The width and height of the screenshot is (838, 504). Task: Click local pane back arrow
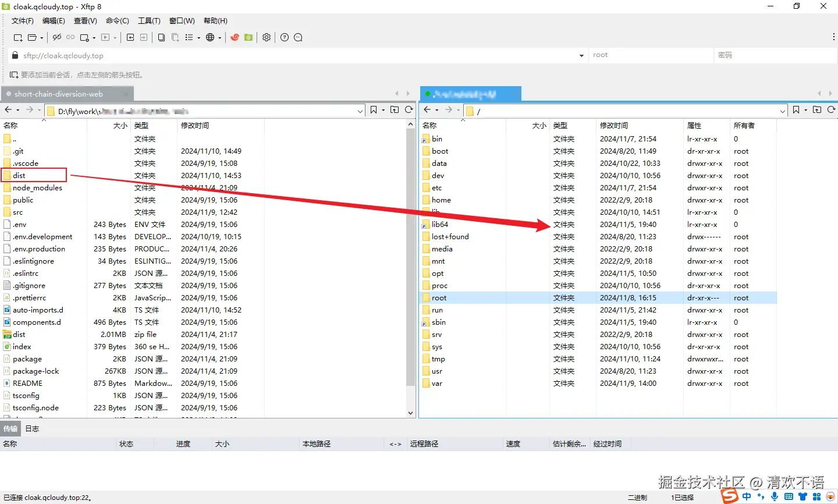[x=8, y=109]
